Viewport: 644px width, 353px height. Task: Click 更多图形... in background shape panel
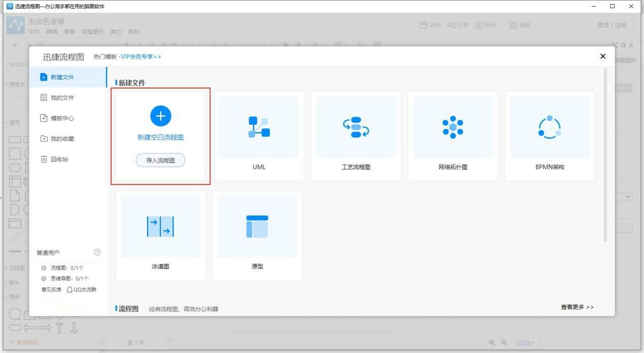26,342
